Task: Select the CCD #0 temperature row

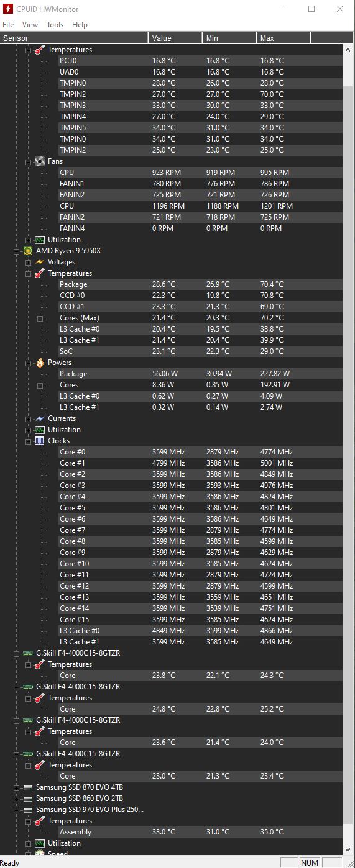Action: (200, 296)
